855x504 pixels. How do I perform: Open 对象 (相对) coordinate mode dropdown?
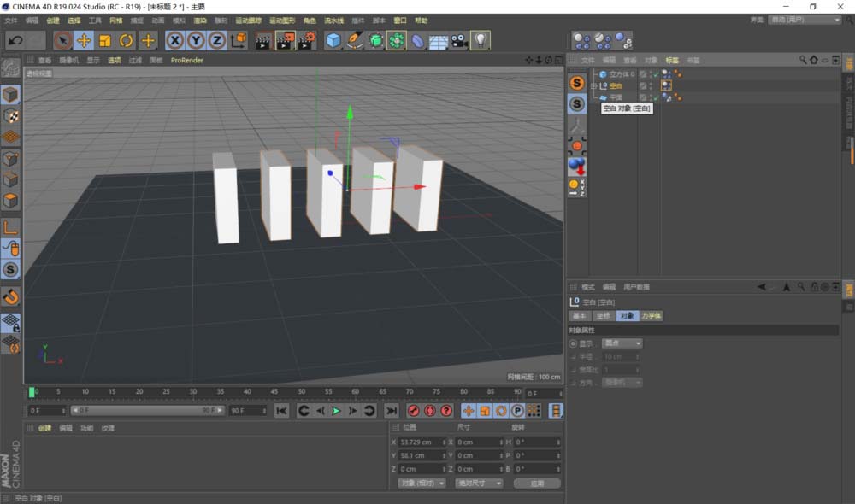pyautogui.click(x=422, y=483)
